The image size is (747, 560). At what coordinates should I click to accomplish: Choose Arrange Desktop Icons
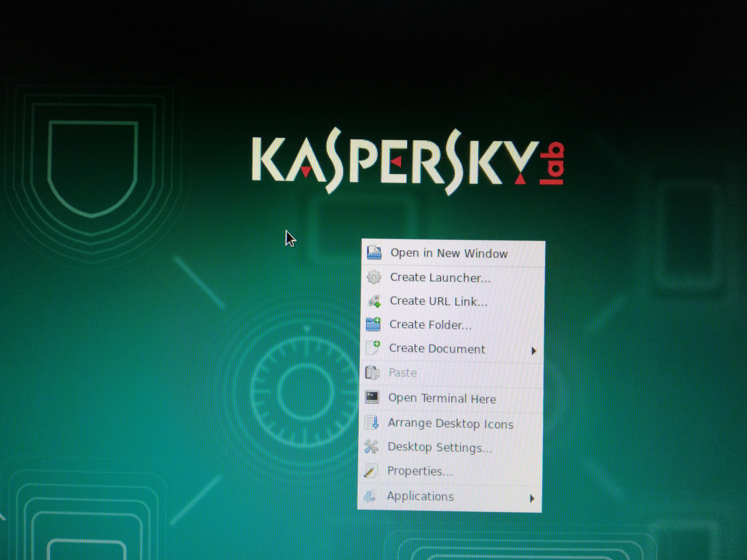click(x=451, y=424)
